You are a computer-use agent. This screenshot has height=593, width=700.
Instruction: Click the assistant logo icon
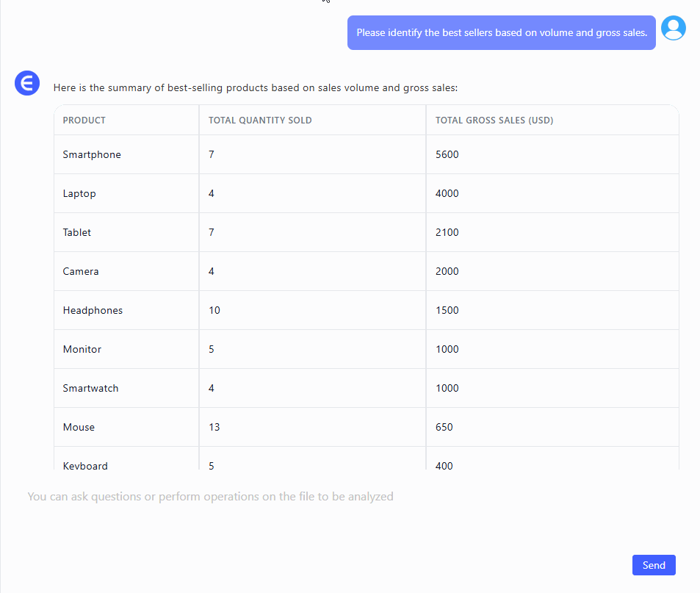tap(27, 83)
